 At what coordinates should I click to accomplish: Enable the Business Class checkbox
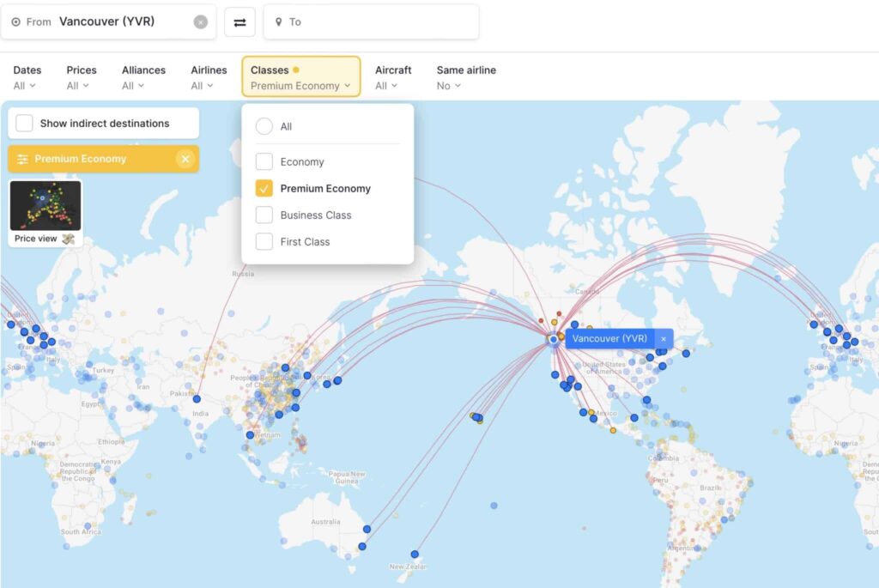point(264,215)
